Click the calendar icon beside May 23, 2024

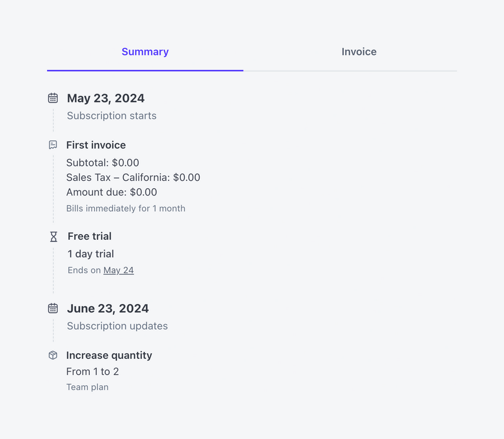53,97
